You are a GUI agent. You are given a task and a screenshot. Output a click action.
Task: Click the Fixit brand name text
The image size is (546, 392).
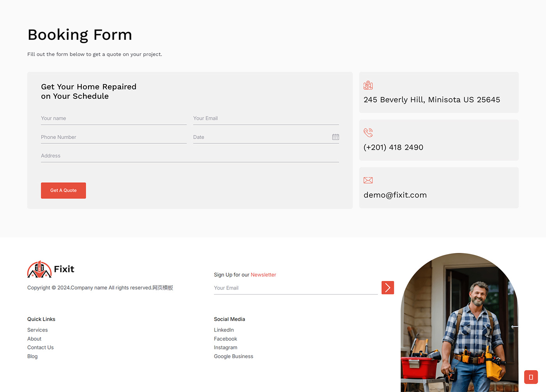(x=64, y=269)
